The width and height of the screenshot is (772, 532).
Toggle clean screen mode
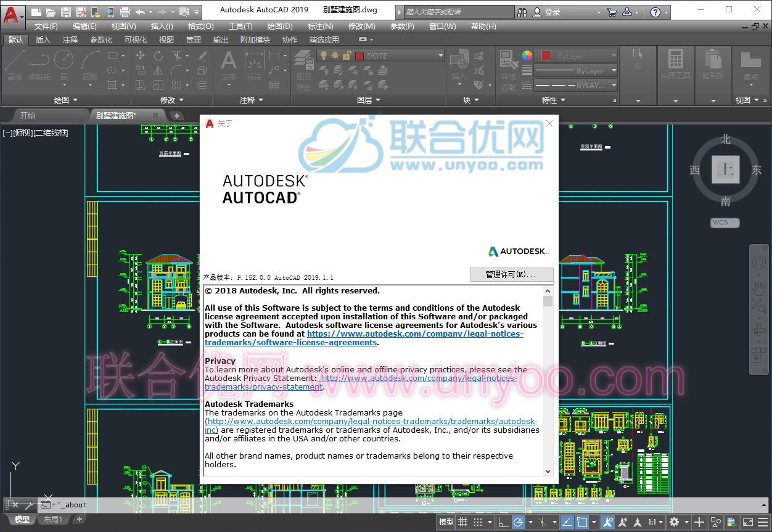click(x=748, y=522)
